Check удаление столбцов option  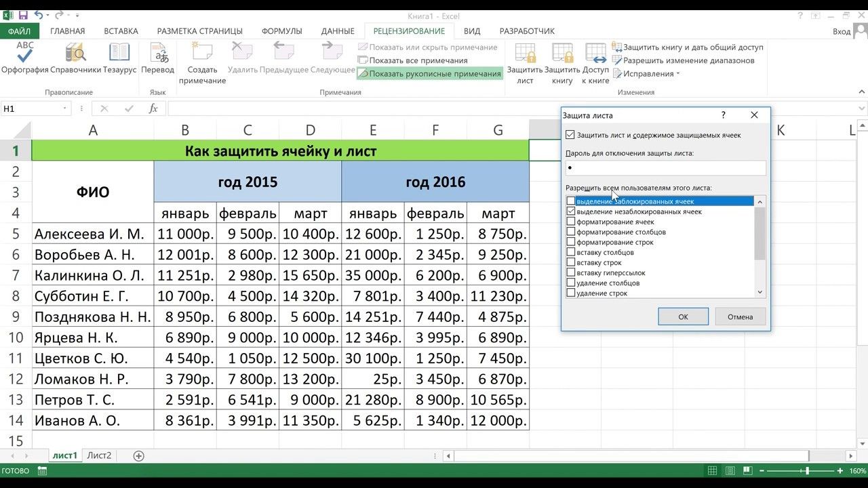[x=570, y=283]
